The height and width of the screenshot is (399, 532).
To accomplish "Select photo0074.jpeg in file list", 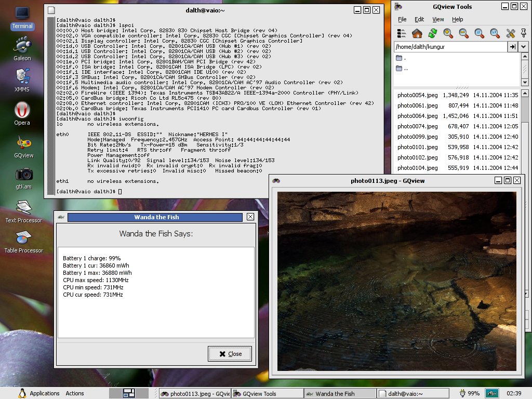I will click(x=457, y=126).
